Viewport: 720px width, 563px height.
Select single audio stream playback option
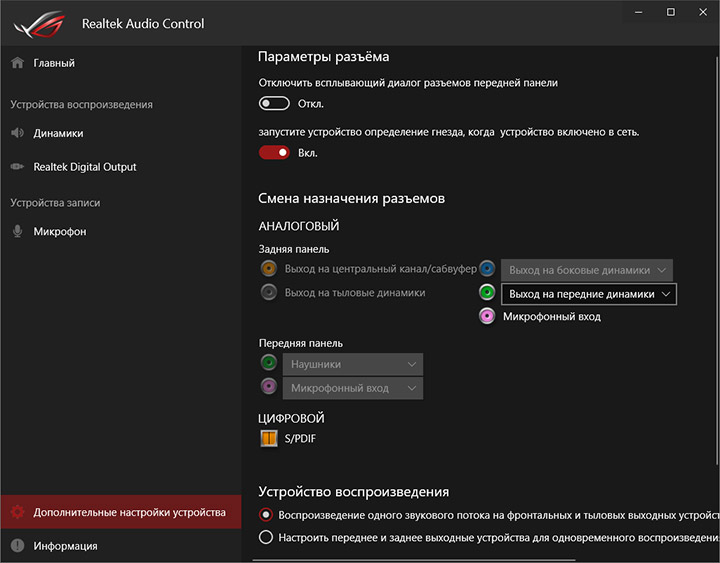click(266, 515)
